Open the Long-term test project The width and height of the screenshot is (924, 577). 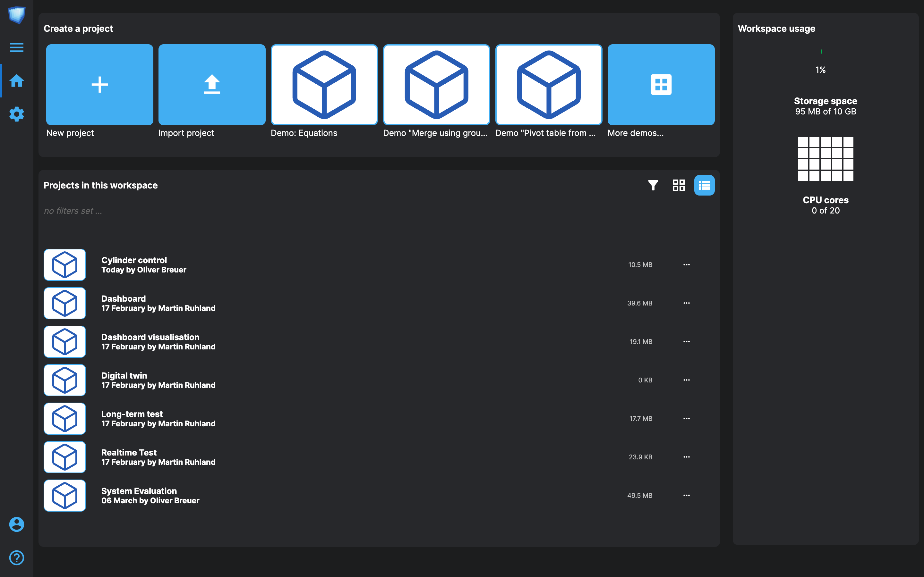point(132,414)
